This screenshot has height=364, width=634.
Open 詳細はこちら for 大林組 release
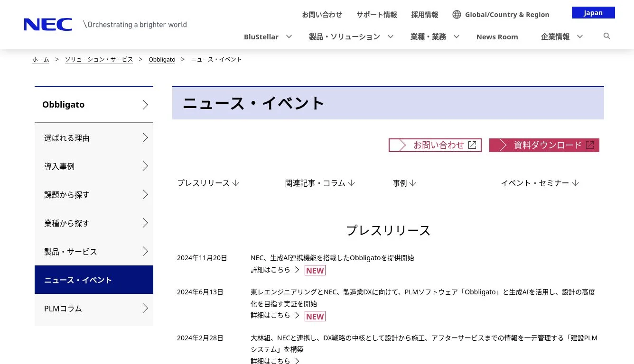[270, 361]
